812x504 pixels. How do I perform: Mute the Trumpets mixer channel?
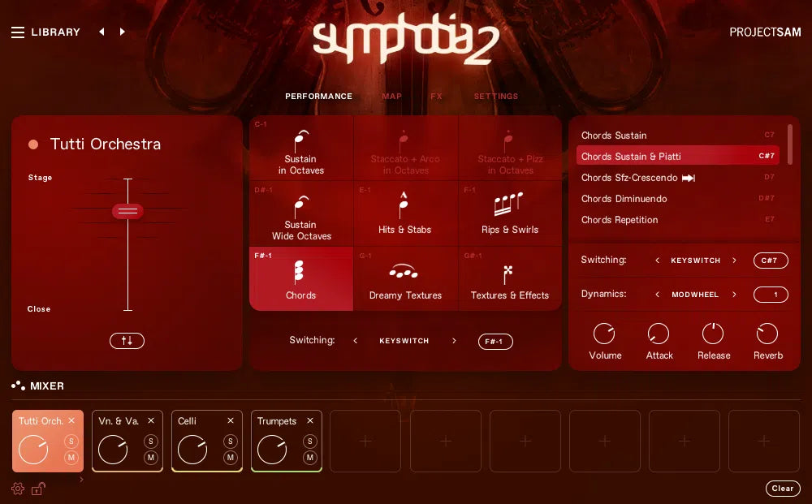click(309, 458)
